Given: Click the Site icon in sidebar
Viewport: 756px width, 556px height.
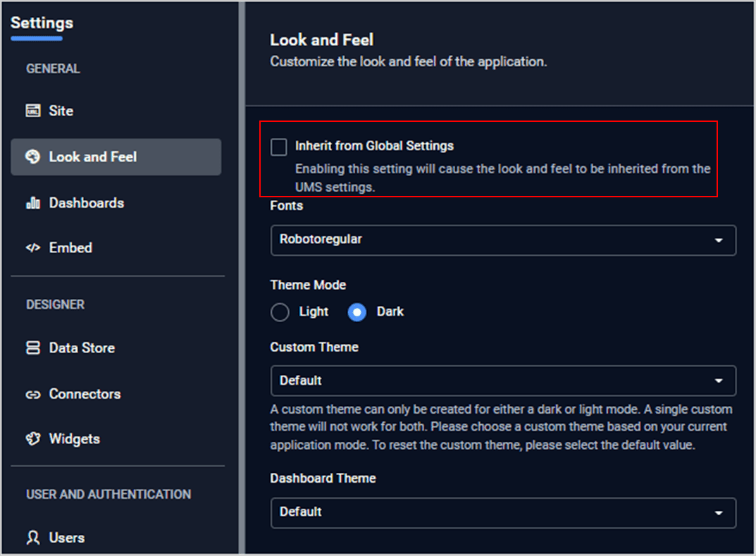Looking at the screenshot, I should 32,111.
